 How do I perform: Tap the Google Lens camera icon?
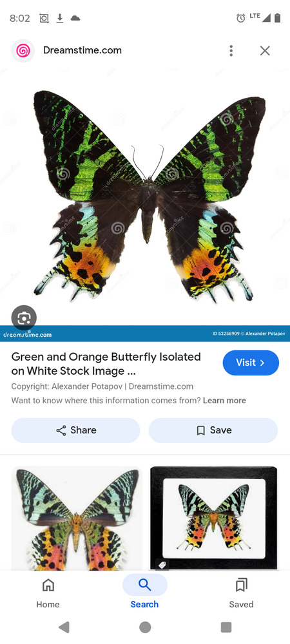24,317
